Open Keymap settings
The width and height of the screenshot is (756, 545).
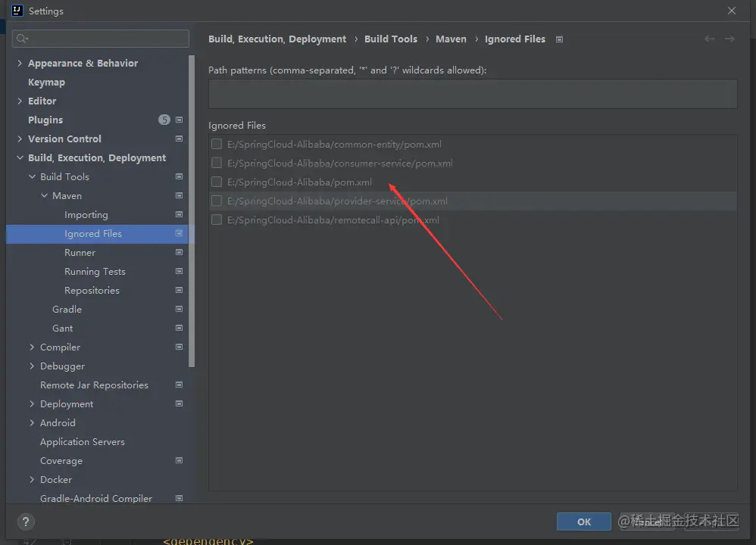[x=46, y=83]
